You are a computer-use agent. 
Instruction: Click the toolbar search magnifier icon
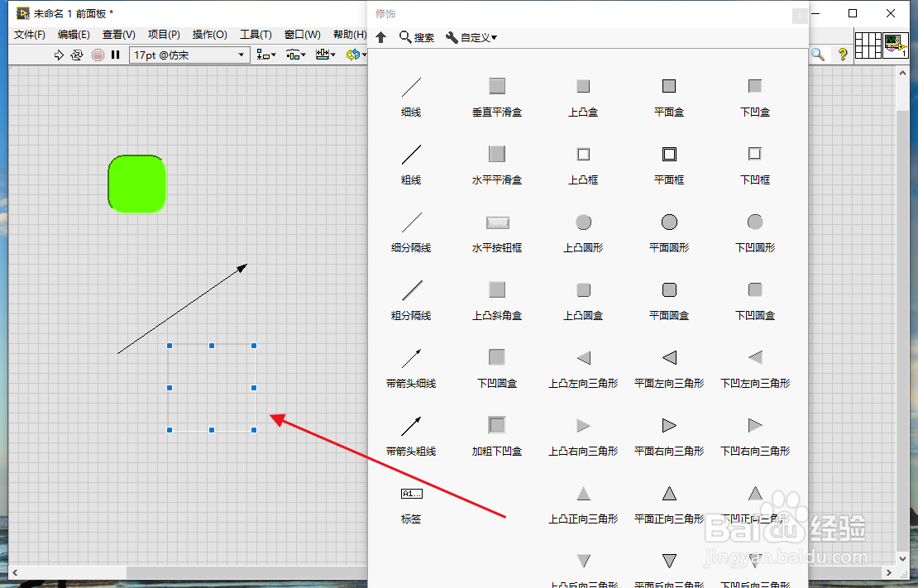tap(818, 55)
